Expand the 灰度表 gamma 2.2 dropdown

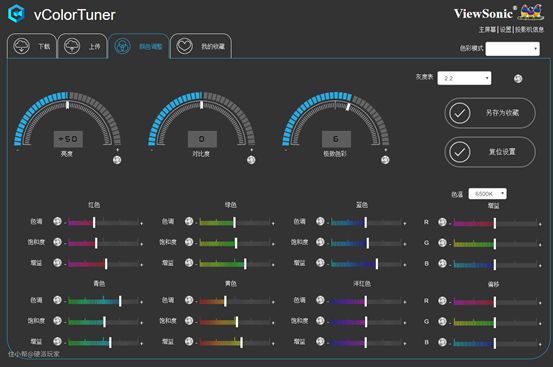pos(464,78)
